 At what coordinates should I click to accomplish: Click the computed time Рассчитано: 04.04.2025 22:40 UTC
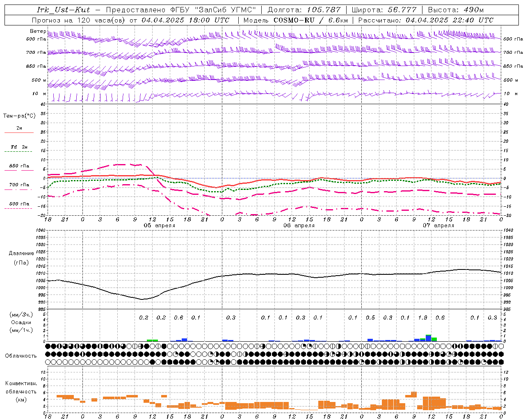(426, 20)
